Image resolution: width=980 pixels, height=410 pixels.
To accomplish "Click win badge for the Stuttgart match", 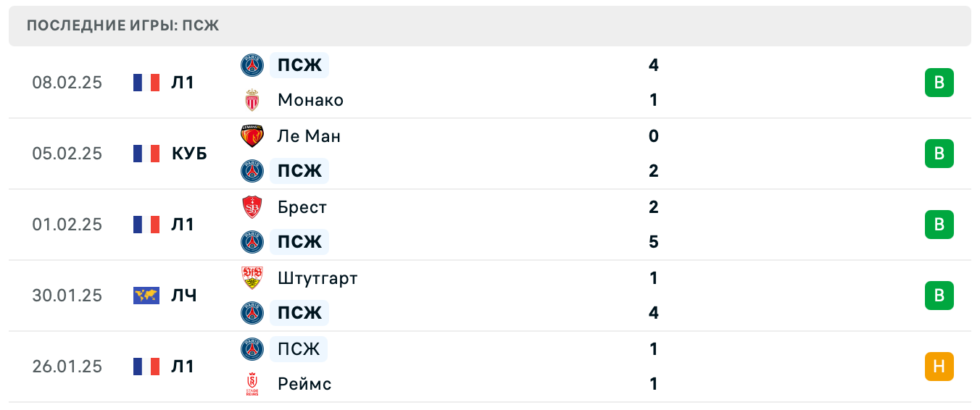I will pos(939,296).
